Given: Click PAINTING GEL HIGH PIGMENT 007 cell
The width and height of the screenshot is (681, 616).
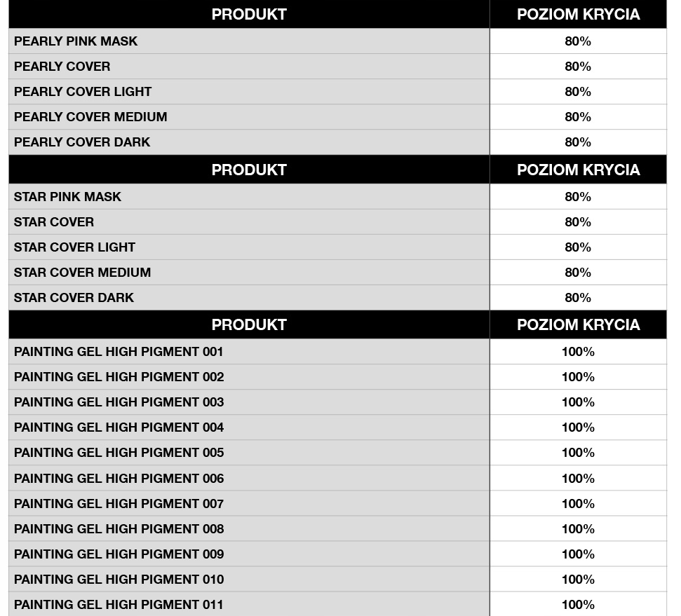Looking at the screenshot, I should pyautogui.click(x=119, y=503).
